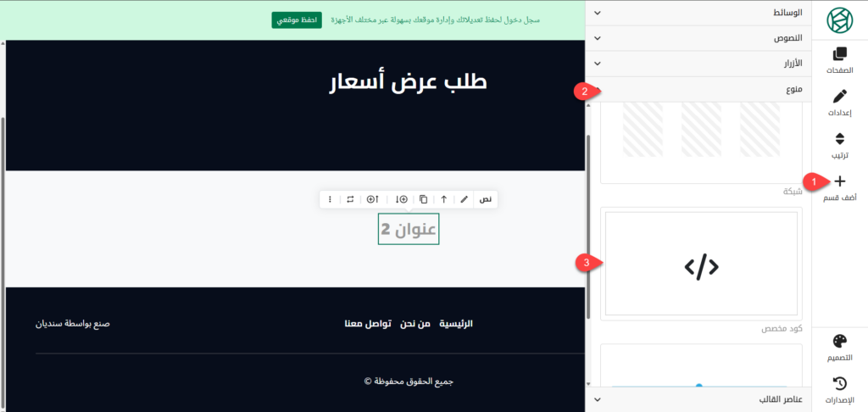Click the chevron beside عناصر القالب
The image size is (868, 412).
[x=598, y=399]
